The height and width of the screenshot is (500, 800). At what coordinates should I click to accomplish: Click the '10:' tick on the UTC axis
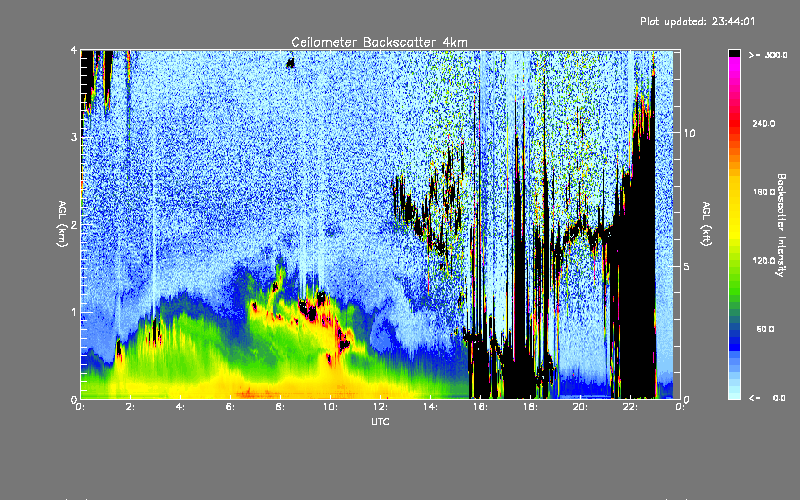coord(330,407)
